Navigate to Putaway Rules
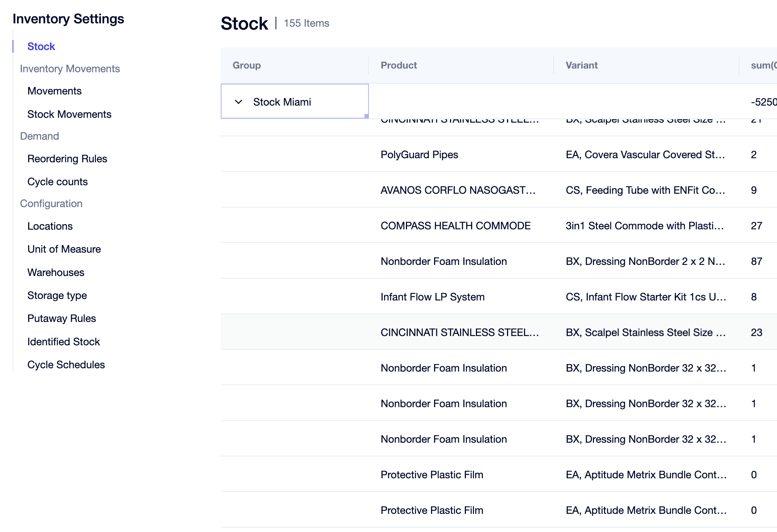 (x=61, y=318)
